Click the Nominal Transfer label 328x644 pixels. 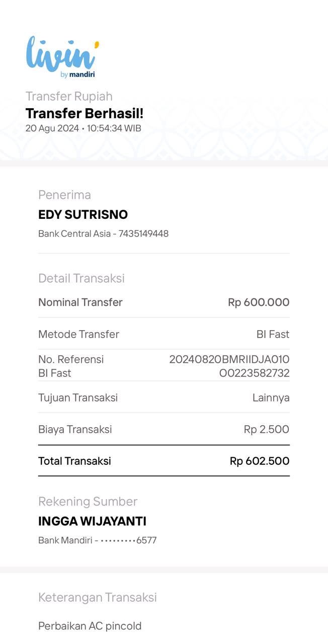point(80,302)
